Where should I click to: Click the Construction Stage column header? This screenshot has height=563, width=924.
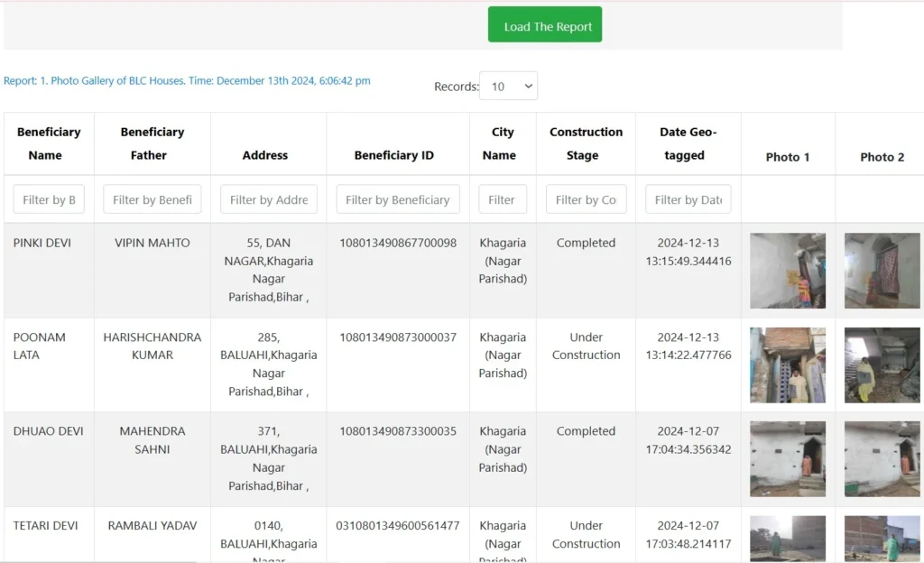(x=586, y=143)
